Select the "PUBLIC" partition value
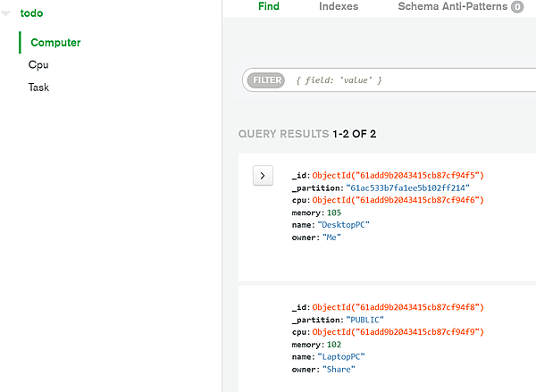 (364, 319)
